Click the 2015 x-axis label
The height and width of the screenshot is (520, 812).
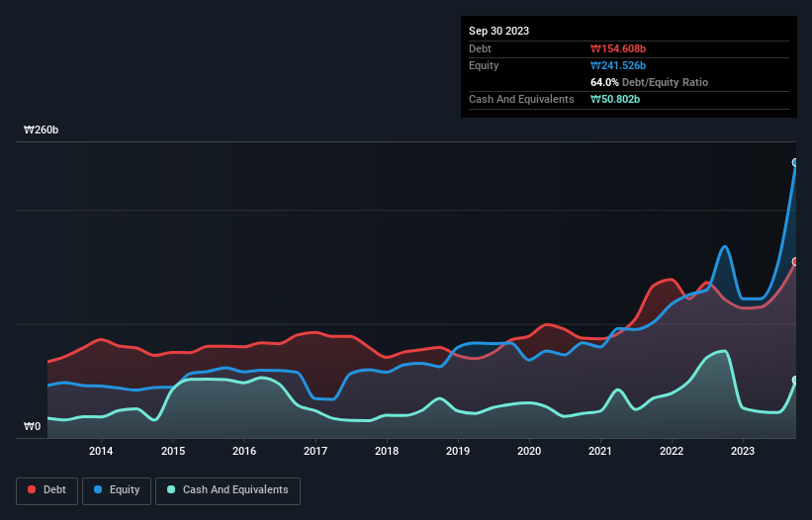pos(173,451)
